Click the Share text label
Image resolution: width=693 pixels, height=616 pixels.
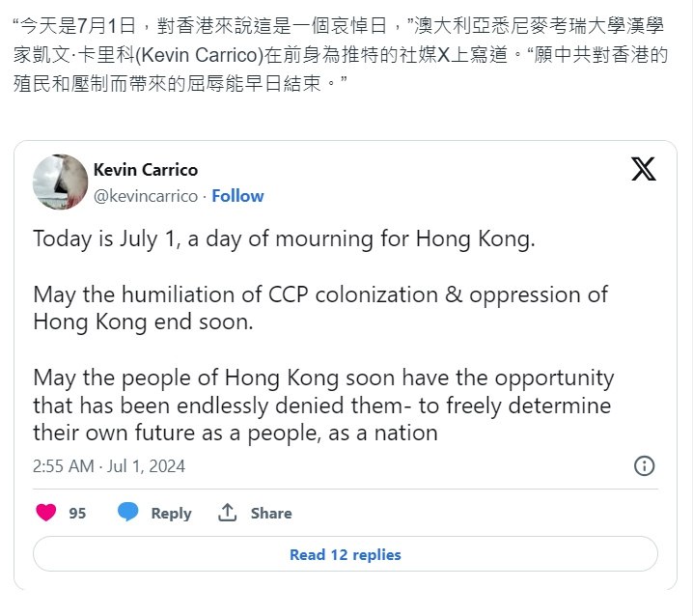(x=271, y=513)
